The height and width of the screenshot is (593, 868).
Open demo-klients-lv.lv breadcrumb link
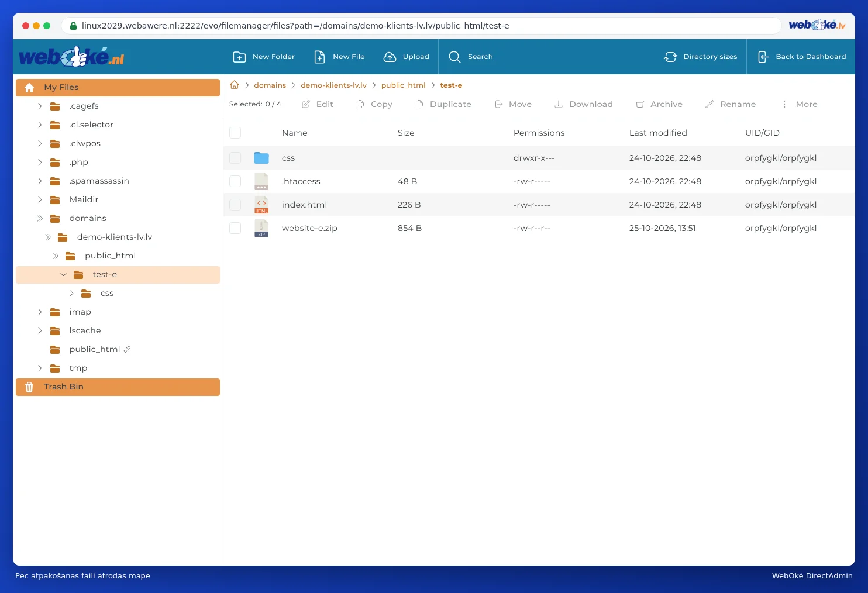pos(333,85)
